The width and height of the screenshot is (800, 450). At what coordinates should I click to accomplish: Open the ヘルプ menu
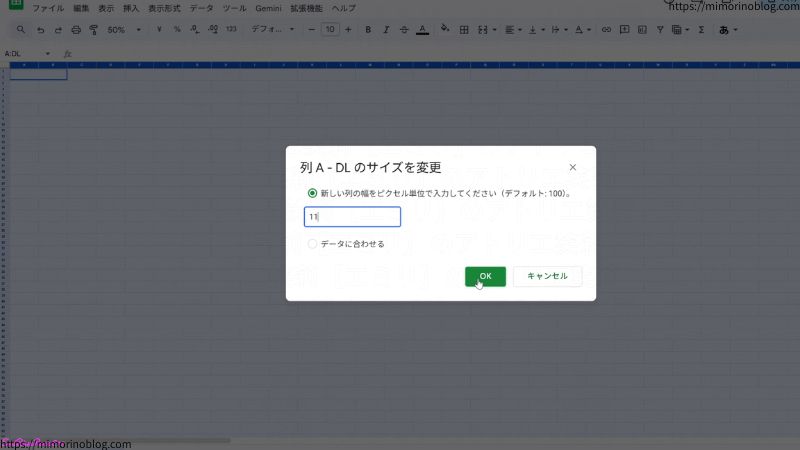click(x=344, y=8)
